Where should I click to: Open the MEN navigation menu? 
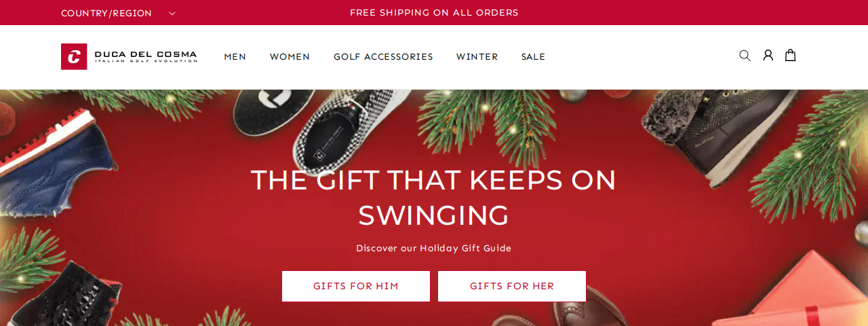click(235, 57)
